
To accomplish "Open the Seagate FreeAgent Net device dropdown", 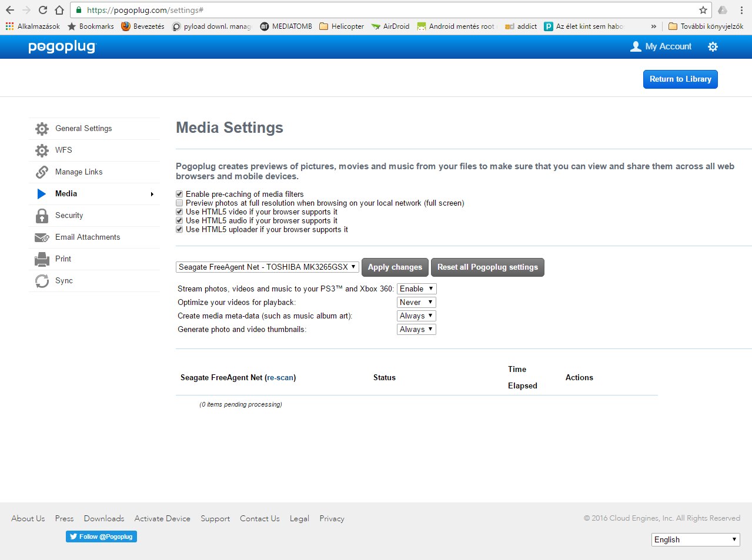I will click(x=267, y=267).
